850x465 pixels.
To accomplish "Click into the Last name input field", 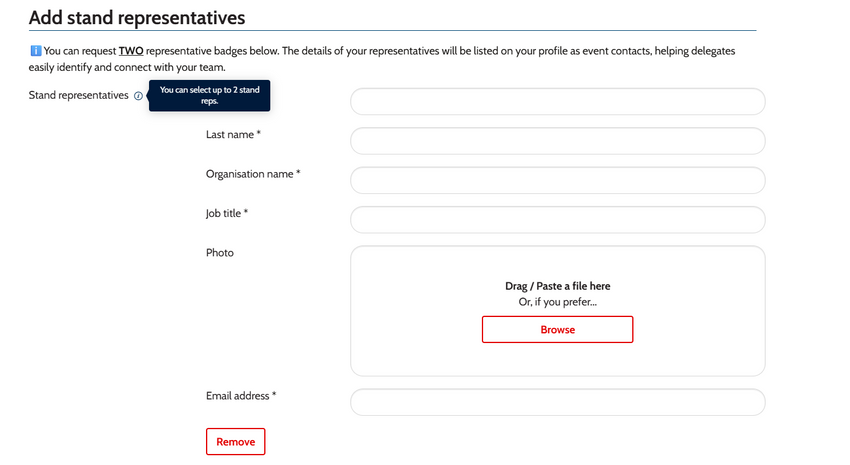I will (x=557, y=141).
